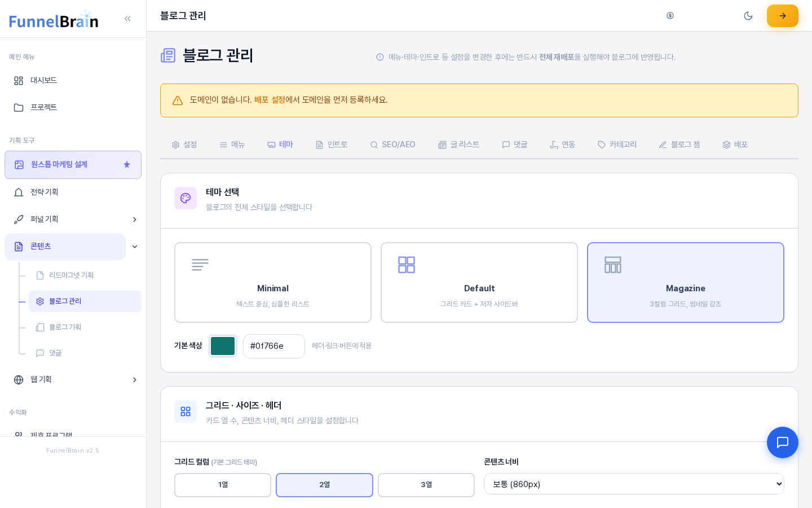Switch to 카테고리 tab
812x508 pixels.
pyautogui.click(x=617, y=144)
